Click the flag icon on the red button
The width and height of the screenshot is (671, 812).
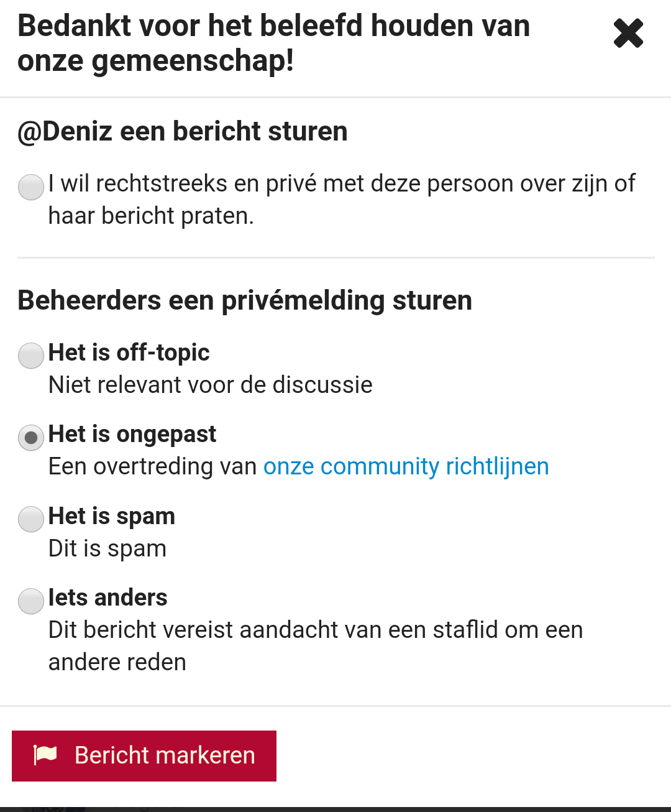pos(45,755)
